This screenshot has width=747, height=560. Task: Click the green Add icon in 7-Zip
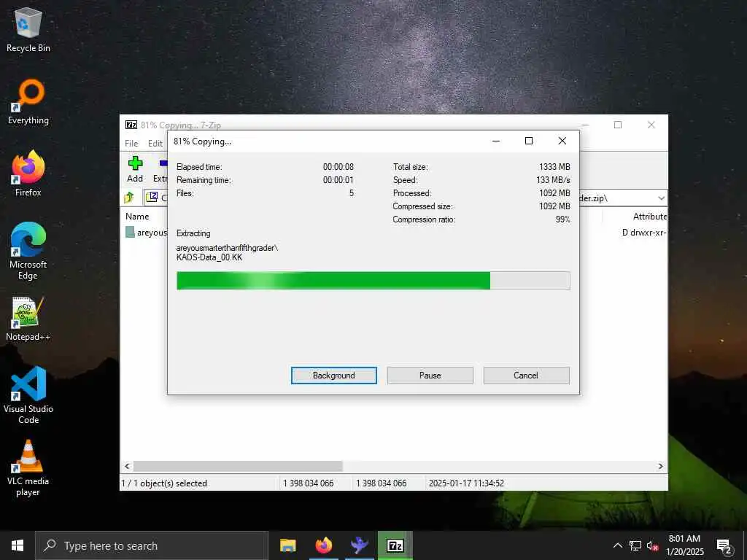(x=135, y=163)
